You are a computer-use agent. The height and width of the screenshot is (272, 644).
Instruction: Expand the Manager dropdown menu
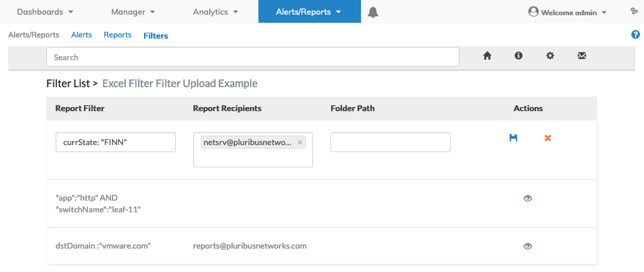(x=133, y=12)
